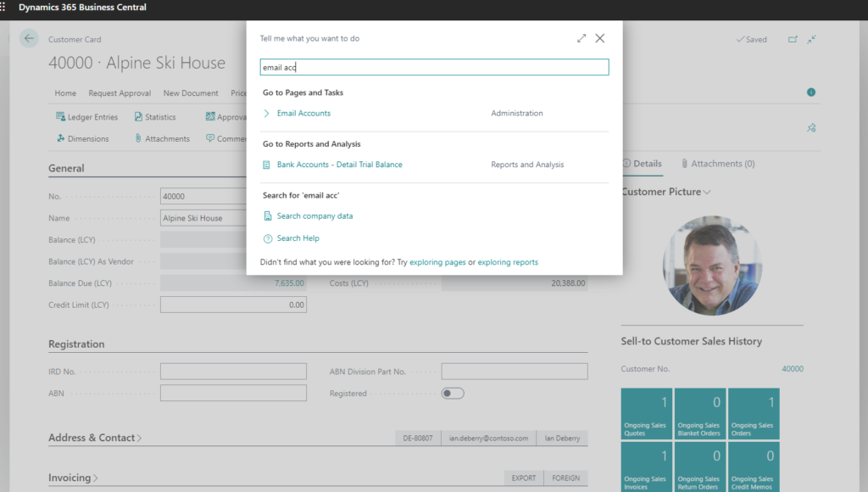The image size is (868, 492).
Task: Open Attachments action in toolbar
Action: 162,138
